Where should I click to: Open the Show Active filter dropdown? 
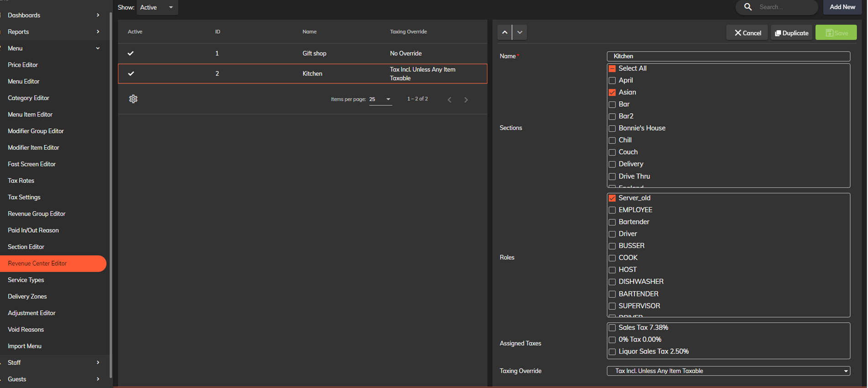point(157,7)
